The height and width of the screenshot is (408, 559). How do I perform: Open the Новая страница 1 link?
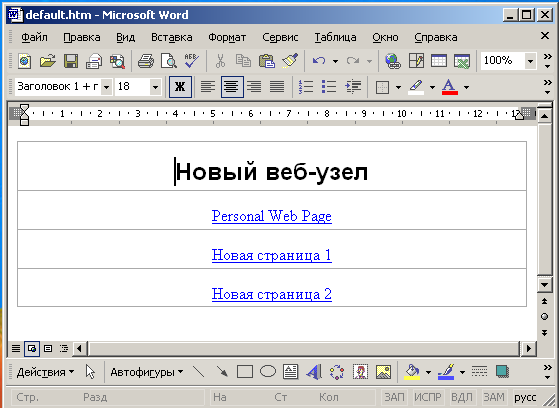coord(272,255)
